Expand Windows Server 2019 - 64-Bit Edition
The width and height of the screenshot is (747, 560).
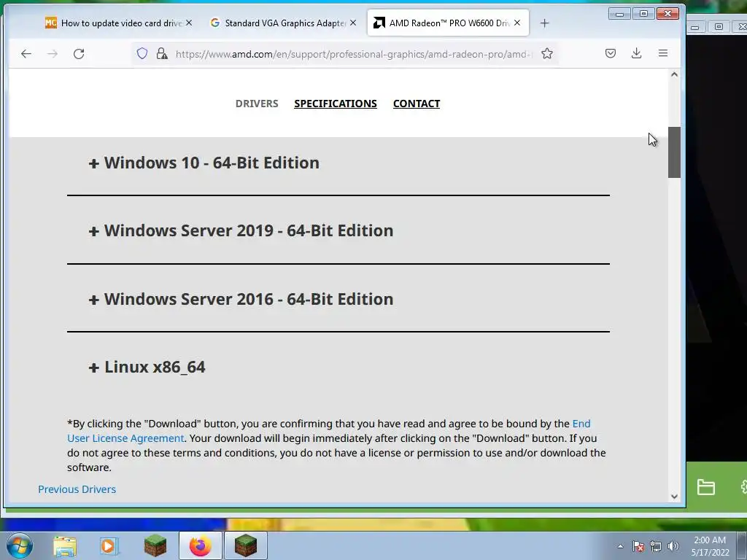[241, 230]
